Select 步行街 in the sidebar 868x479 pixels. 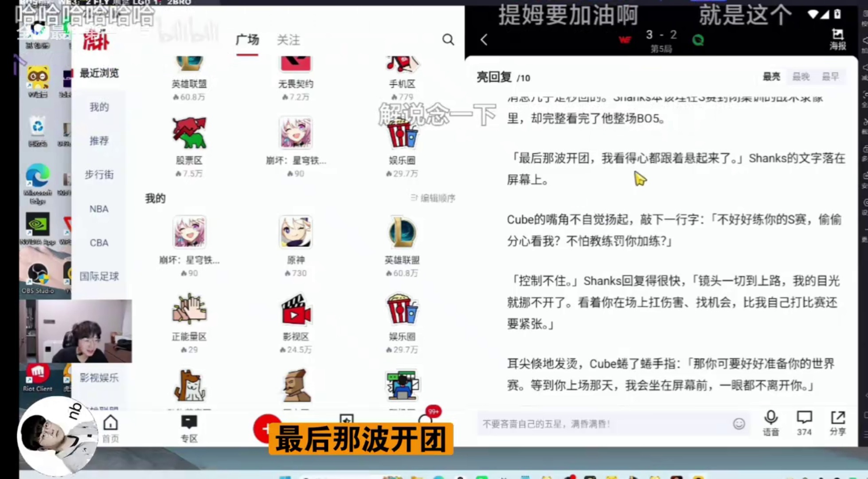tap(99, 175)
